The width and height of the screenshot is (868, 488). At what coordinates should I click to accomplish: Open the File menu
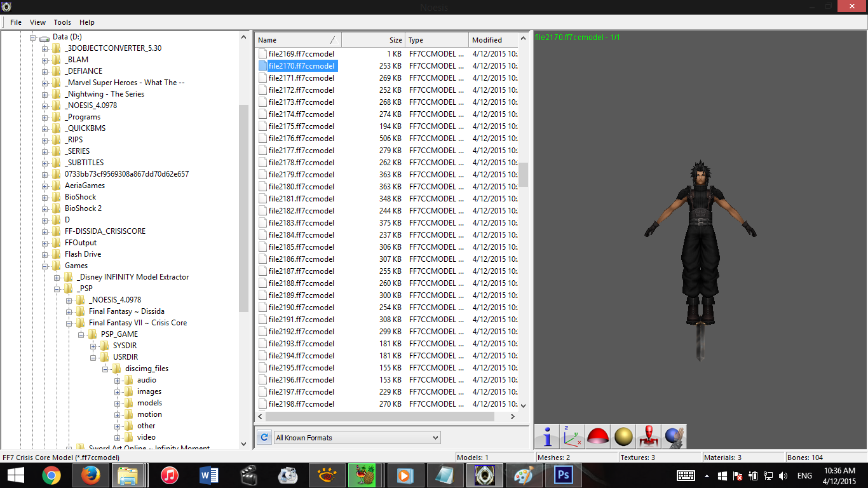16,22
